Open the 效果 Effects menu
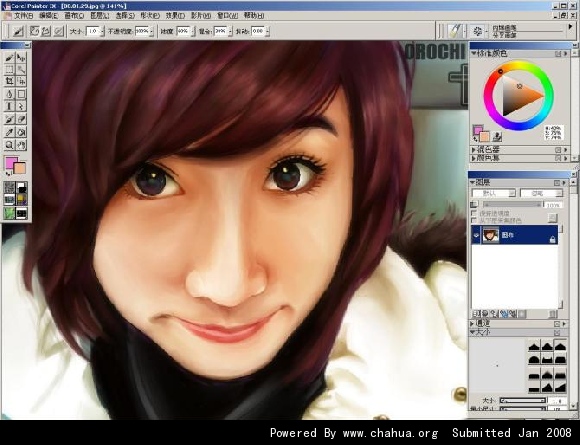This screenshot has width=580, height=445. click(x=175, y=16)
